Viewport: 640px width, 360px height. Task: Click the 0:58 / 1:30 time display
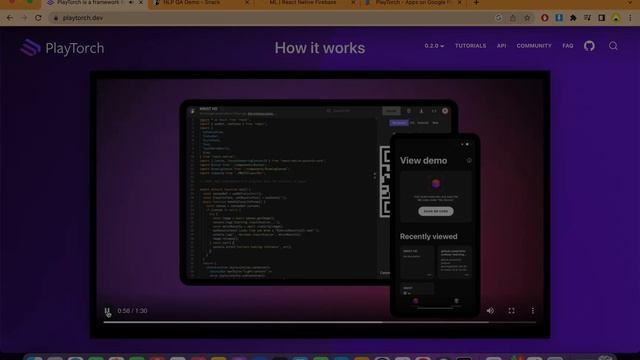(132, 311)
